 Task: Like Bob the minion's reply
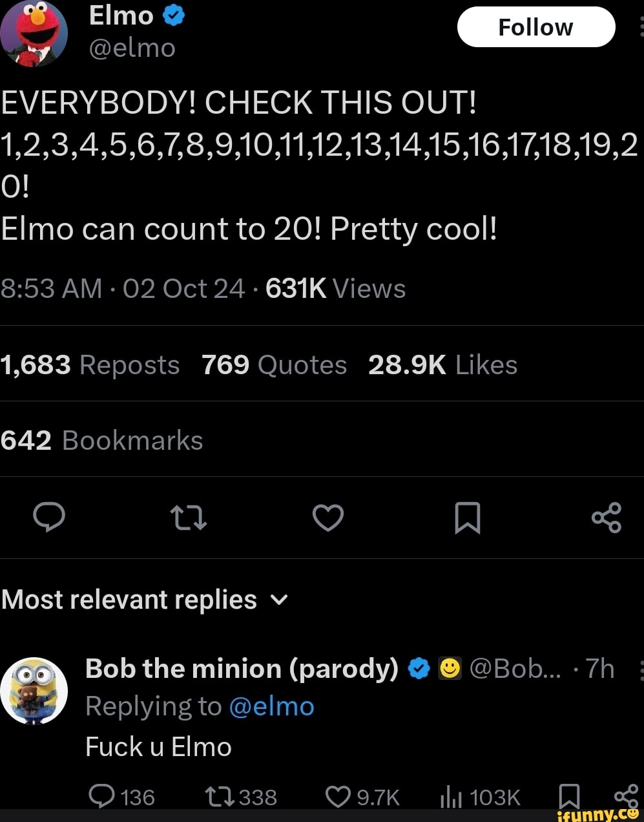(x=338, y=797)
